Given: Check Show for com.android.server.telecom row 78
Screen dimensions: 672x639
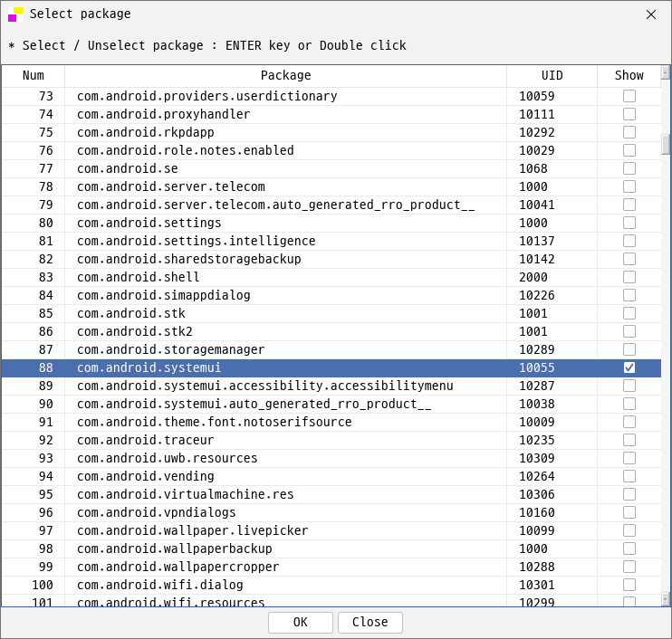Looking at the screenshot, I should click(629, 186).
